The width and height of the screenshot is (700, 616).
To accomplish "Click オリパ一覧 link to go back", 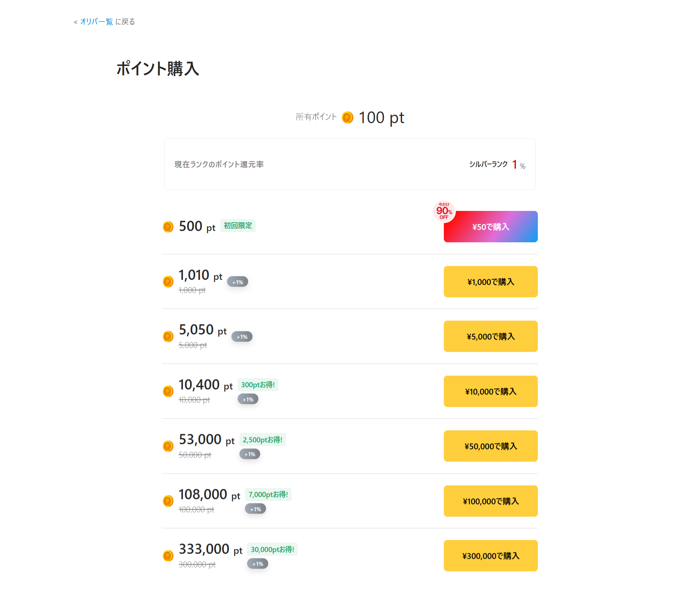I will [x=95, y=22].
